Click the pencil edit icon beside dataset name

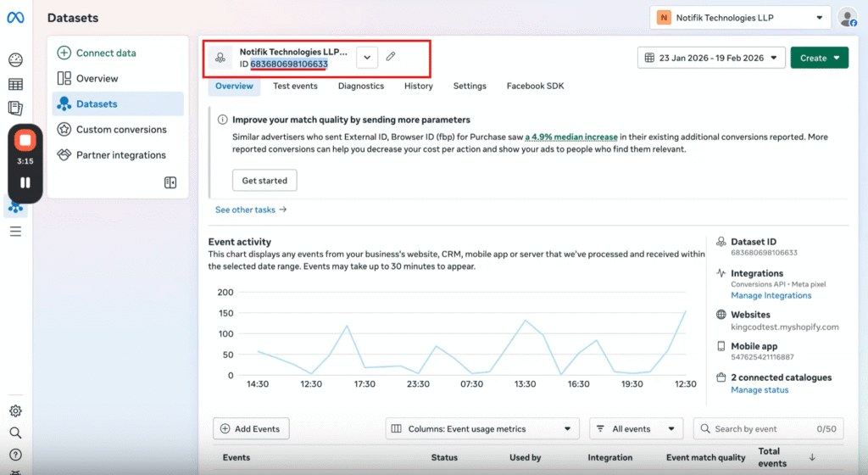pyautogui.click(x=391, y=57)
